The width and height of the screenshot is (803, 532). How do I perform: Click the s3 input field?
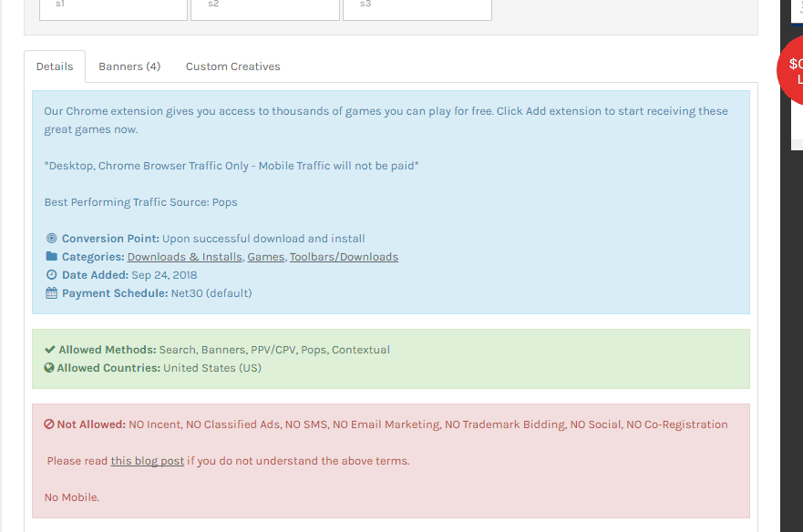tap(417, 9)
